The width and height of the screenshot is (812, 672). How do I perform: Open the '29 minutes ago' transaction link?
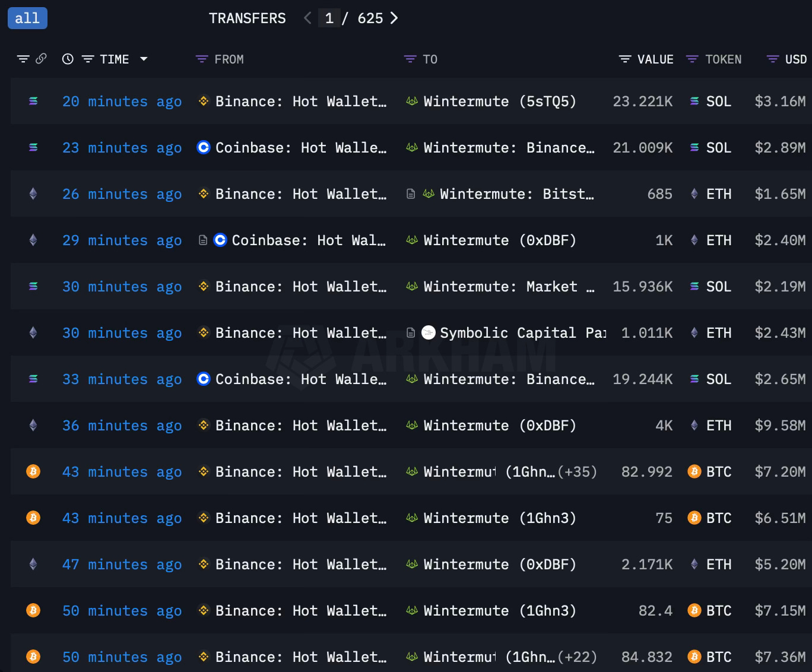coord(122,240)
